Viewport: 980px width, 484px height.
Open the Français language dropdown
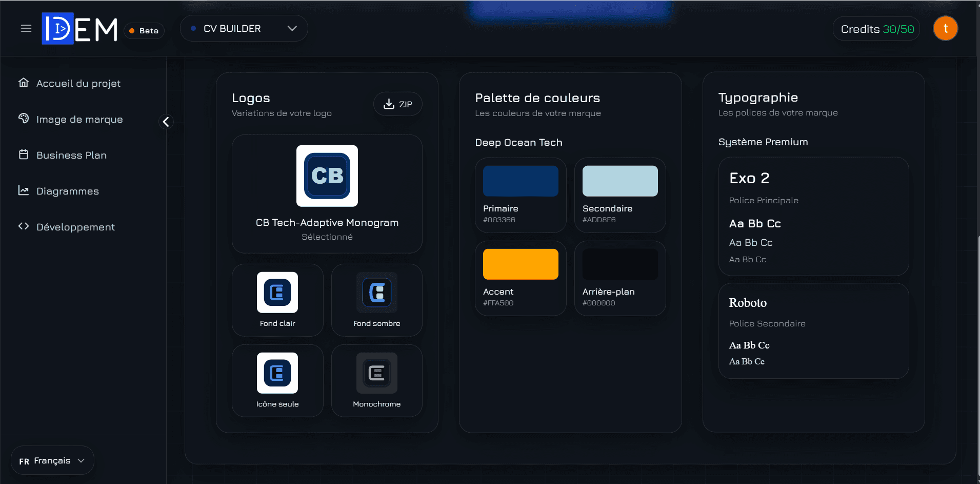click(52, 460)
